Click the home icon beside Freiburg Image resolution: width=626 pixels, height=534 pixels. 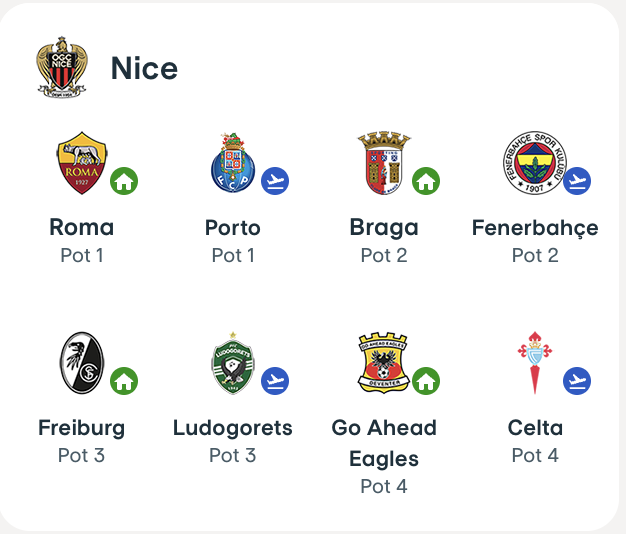click(x=124, y=381)
